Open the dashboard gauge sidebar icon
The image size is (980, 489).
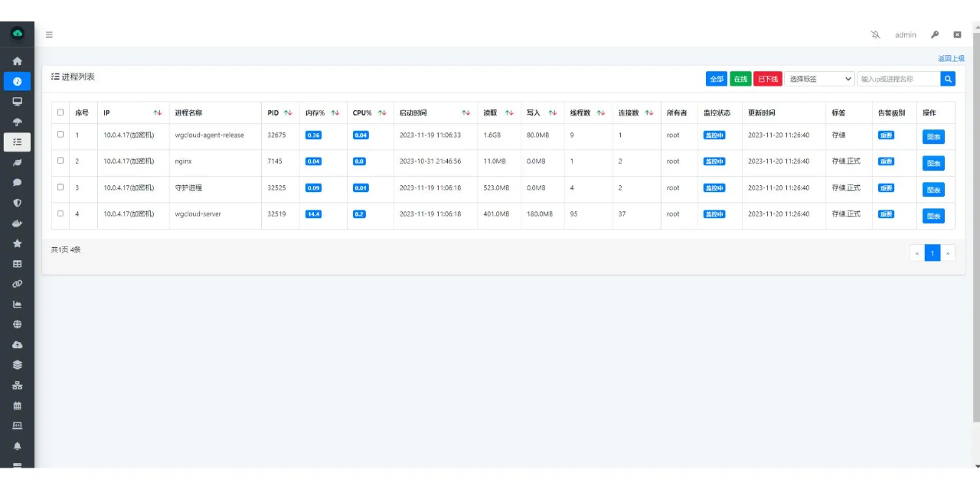[17, 81]
